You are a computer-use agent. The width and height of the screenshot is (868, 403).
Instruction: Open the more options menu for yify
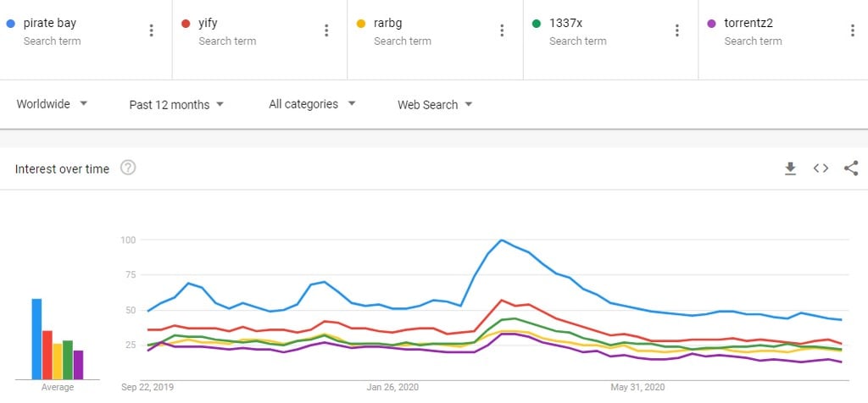[x=326, y=30]
